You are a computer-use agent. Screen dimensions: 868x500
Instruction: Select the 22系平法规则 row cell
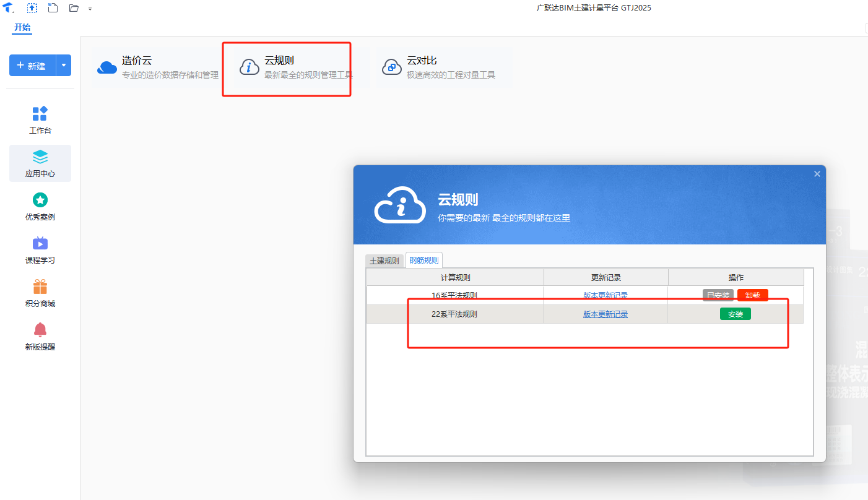[x=455, y=314]
